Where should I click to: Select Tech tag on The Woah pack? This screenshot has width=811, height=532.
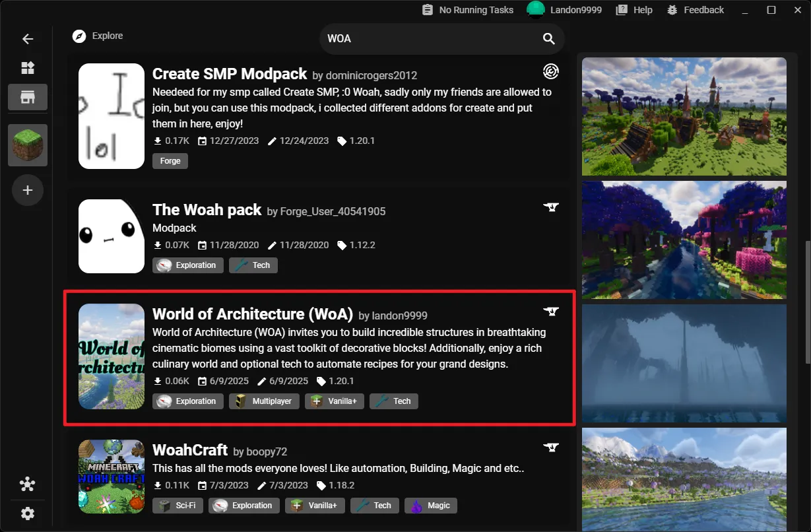coord(253,265)
